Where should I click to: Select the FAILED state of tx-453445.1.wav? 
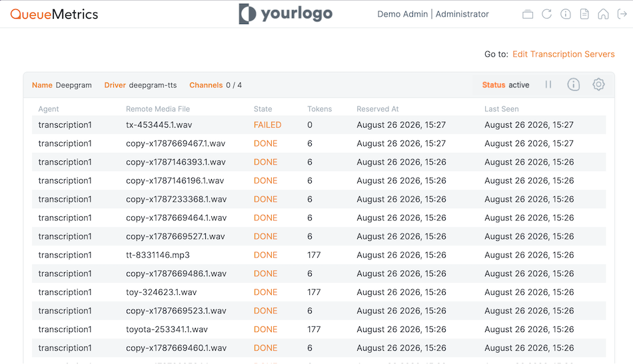pos(267,125)
